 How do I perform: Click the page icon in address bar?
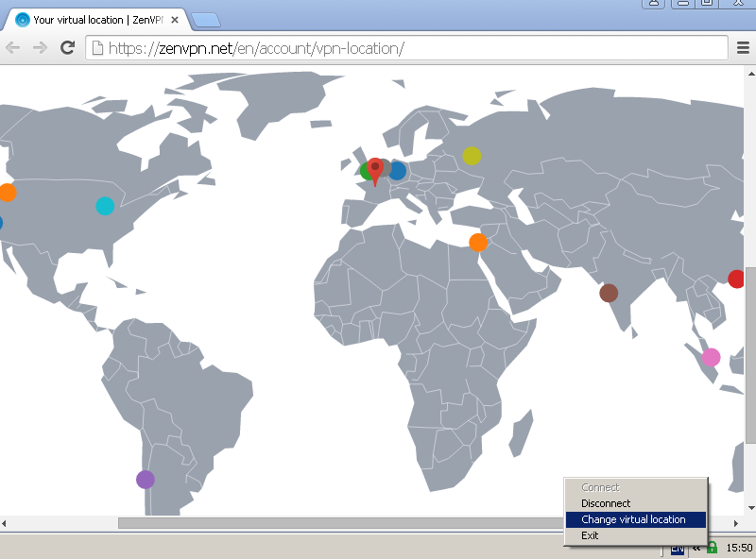(x=97, y=48)
